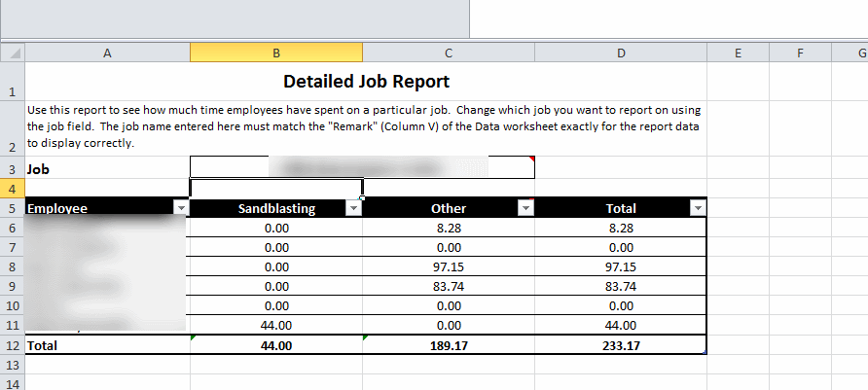The image size is (868, 390).
Task: Select row 7 header
Action: coord(13,247)
